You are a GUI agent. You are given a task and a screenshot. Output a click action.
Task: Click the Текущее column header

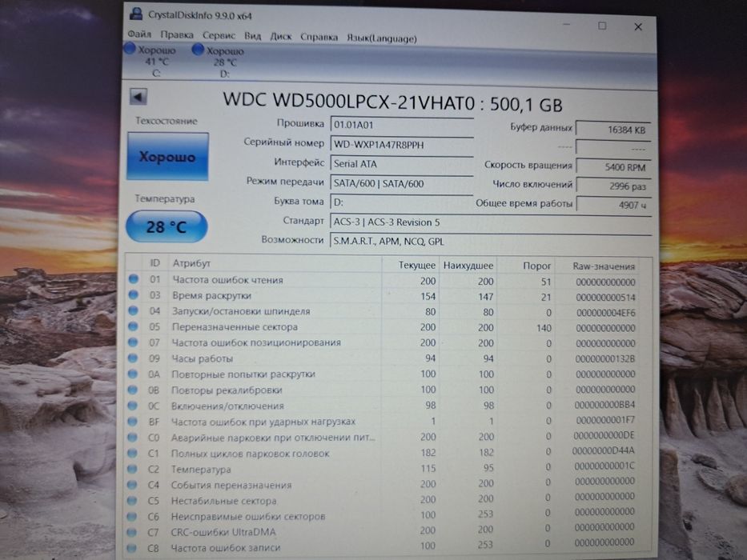pos(416,266)
